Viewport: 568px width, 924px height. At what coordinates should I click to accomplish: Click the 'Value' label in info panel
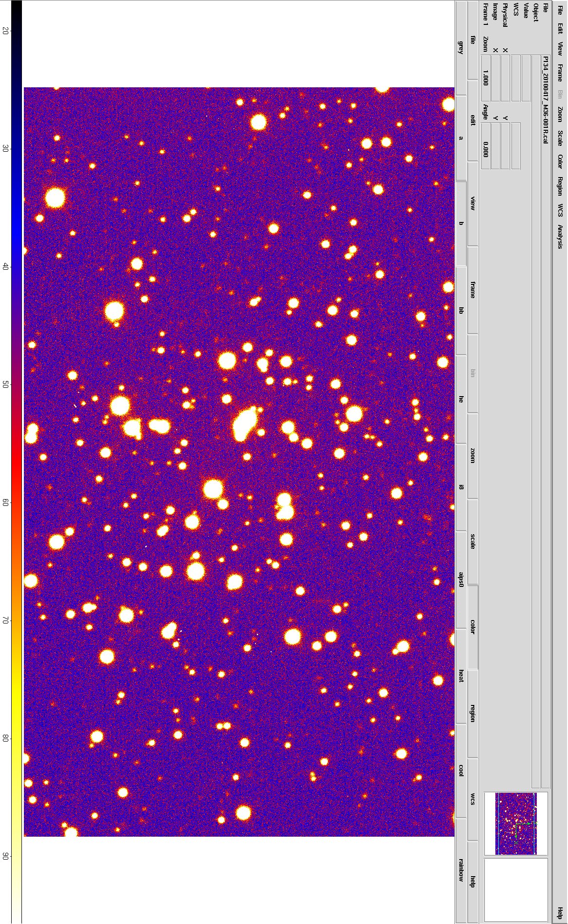526,11
